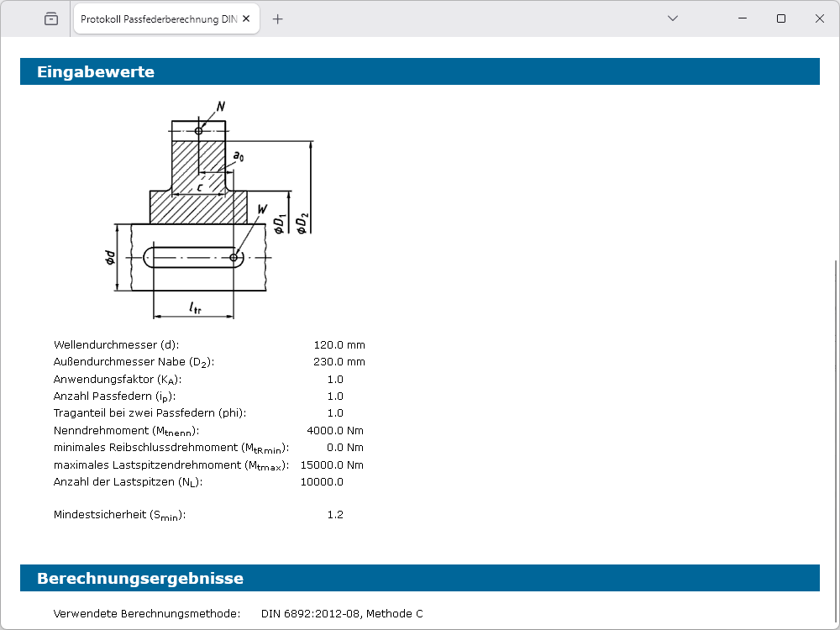Click the DIN 6892:2012-08, Methode C text
840x630 pixels.
(x=342, y=614)
